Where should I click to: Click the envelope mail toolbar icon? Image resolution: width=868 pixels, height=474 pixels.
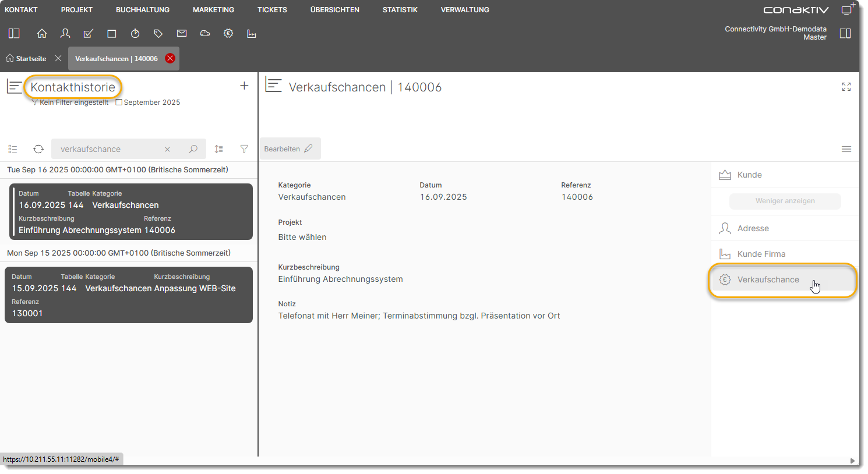click(182, 34)
